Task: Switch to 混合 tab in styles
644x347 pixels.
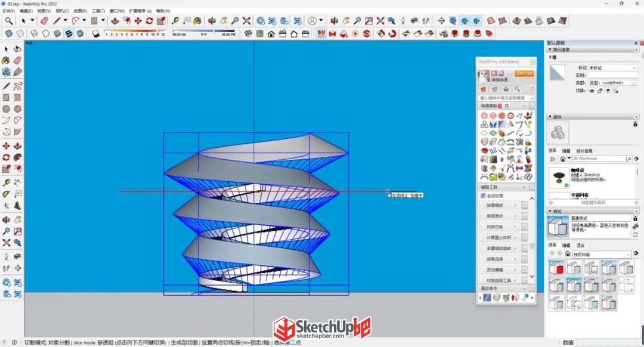Action: click(580, 245)
